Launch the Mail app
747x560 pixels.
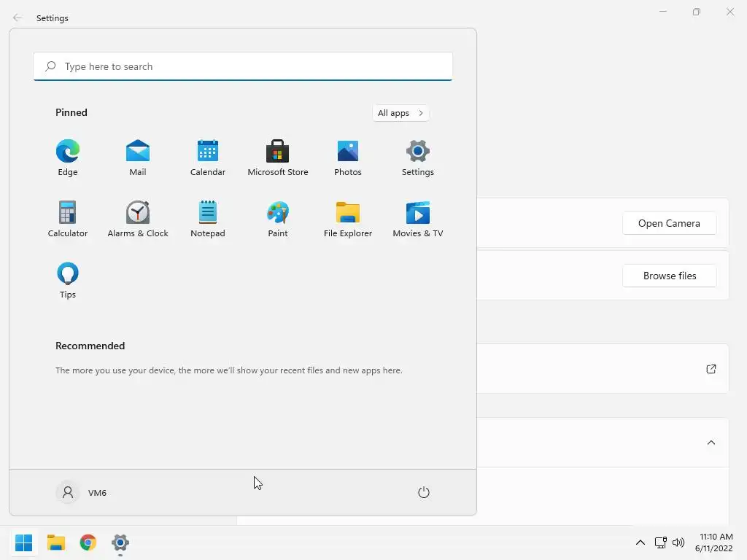tap(138, 158)
